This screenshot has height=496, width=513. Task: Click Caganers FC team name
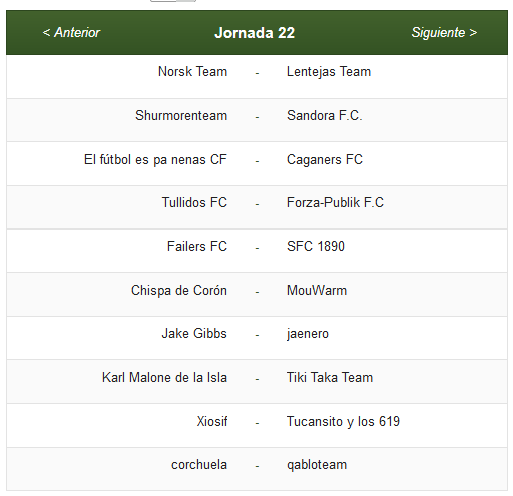coord(325,159)
